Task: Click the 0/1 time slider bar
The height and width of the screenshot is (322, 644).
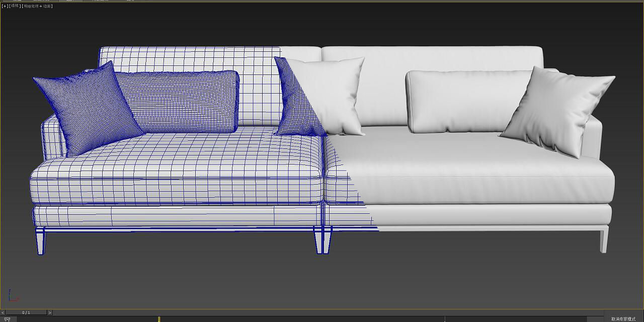Action: click(x=25, y=312)
